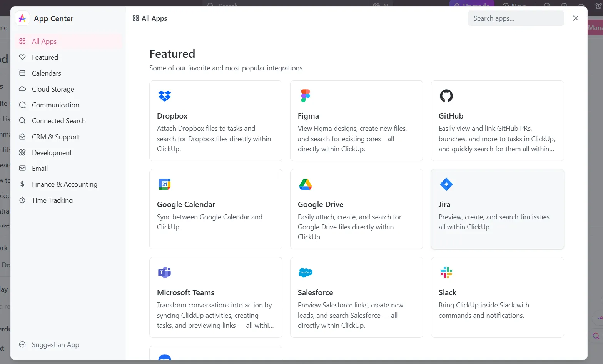Click the Cloud Storage cloud icon
The width and height of the screenshot is (603, 364).
22,89
